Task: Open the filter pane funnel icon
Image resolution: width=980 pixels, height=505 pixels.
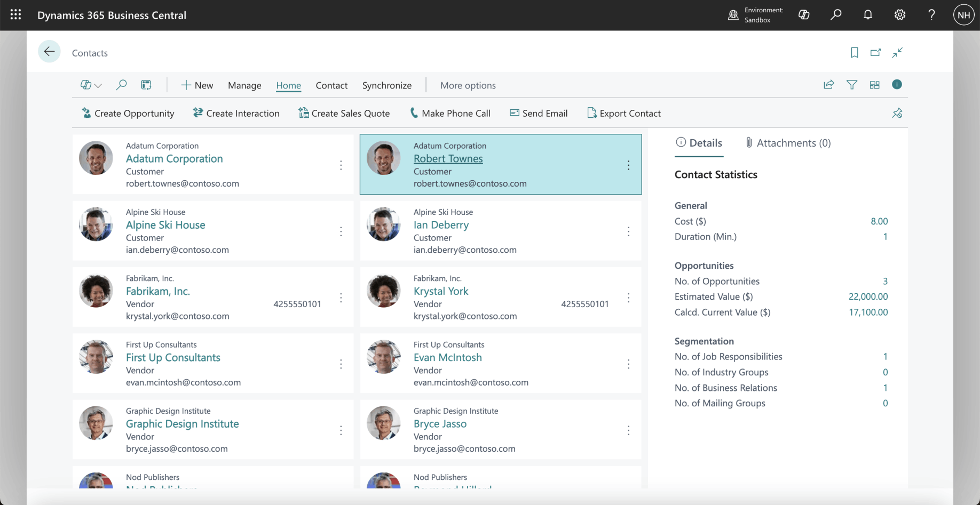Action: (852, 84)
